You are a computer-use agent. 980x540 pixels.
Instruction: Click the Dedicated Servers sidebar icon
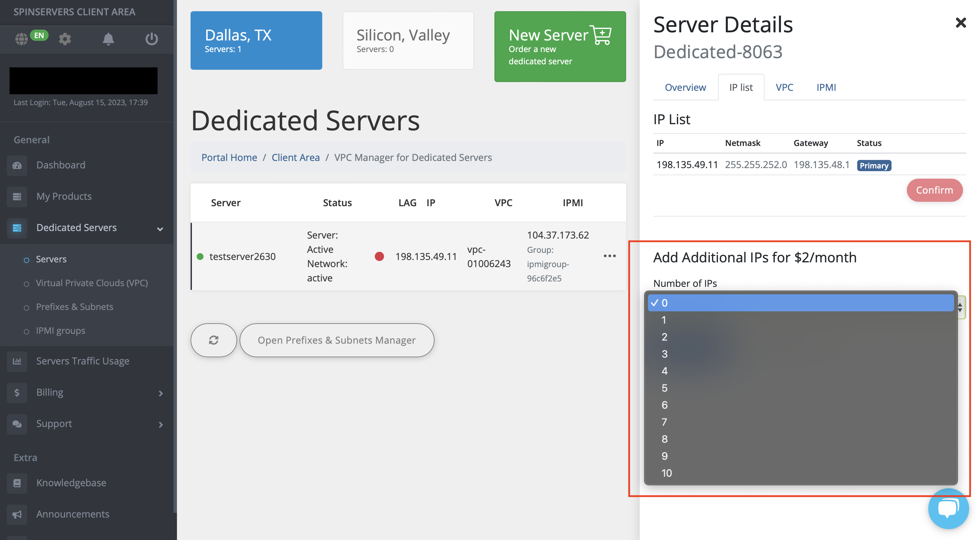coord(17,228)
